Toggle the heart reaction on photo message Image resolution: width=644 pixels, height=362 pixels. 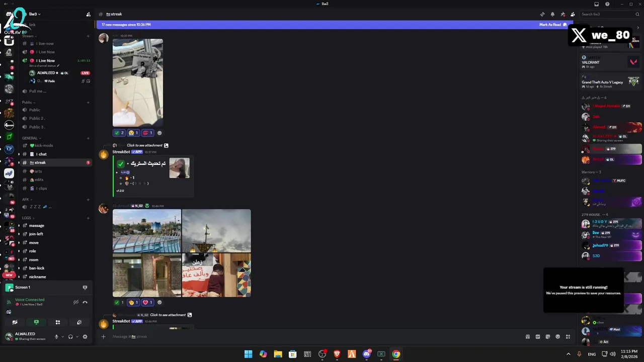(x=148, y=302)
